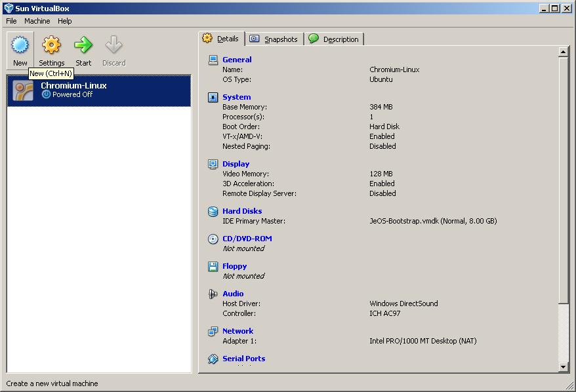Viewport: 576px width, 392px height.
Task: Click scrollbar down arrow in details pane
Action: (x=563, y=366)
